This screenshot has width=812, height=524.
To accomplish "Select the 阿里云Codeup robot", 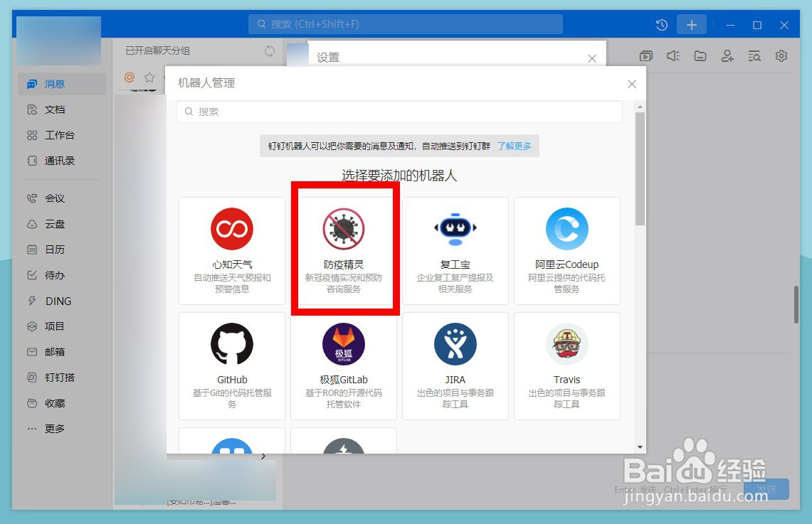I will [567, 251].
